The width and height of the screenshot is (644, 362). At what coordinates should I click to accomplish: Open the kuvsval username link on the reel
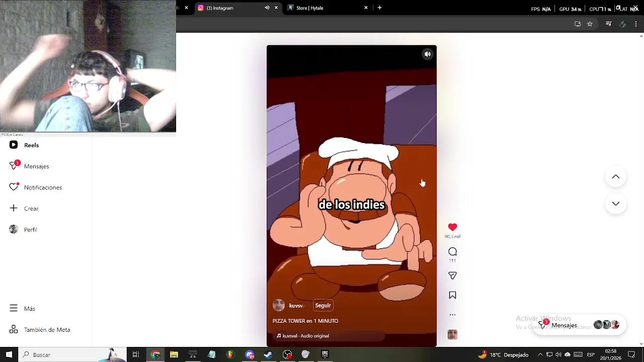point(296,306)
